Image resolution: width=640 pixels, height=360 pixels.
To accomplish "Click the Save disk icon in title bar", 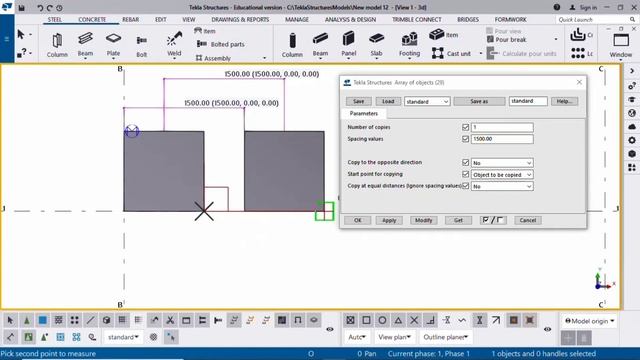I will (x=22, y=7).
